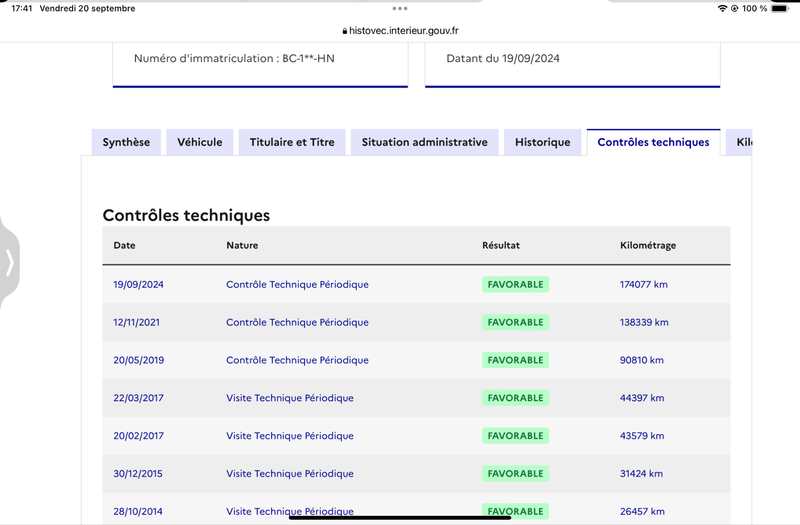Select the date 22/03/2017

(x=138, y=398)
